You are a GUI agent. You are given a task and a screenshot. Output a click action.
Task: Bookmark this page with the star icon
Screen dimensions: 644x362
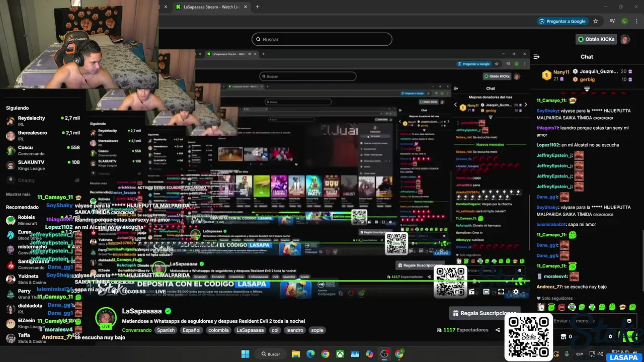(596, 21)
